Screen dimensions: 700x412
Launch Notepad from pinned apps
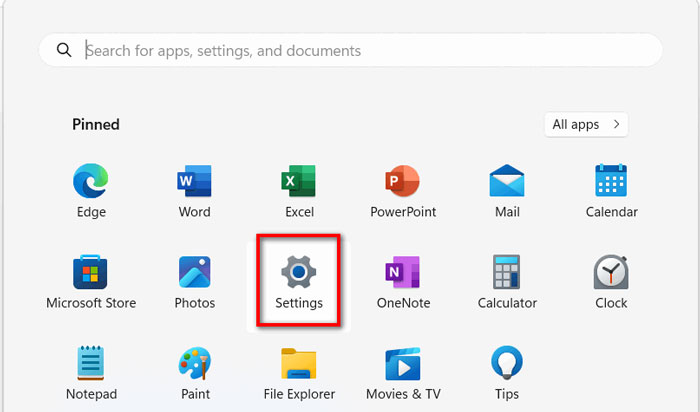[x=91, y=363]
